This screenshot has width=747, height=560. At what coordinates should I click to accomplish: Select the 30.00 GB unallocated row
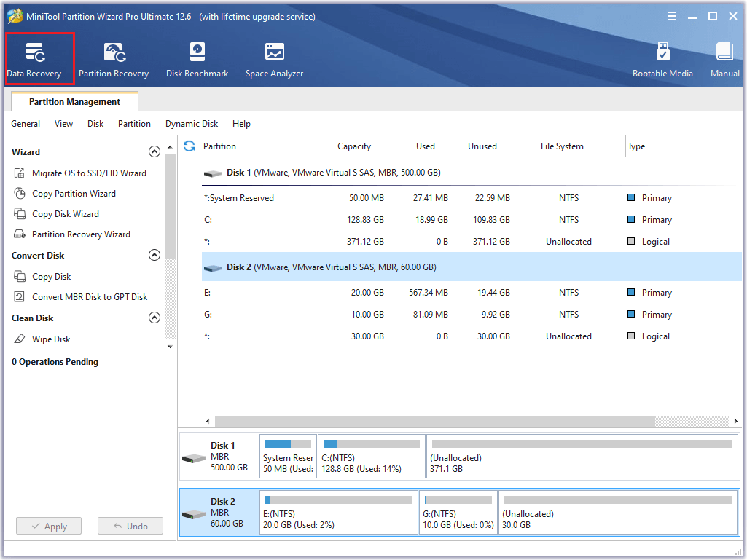tap(472, 336)
